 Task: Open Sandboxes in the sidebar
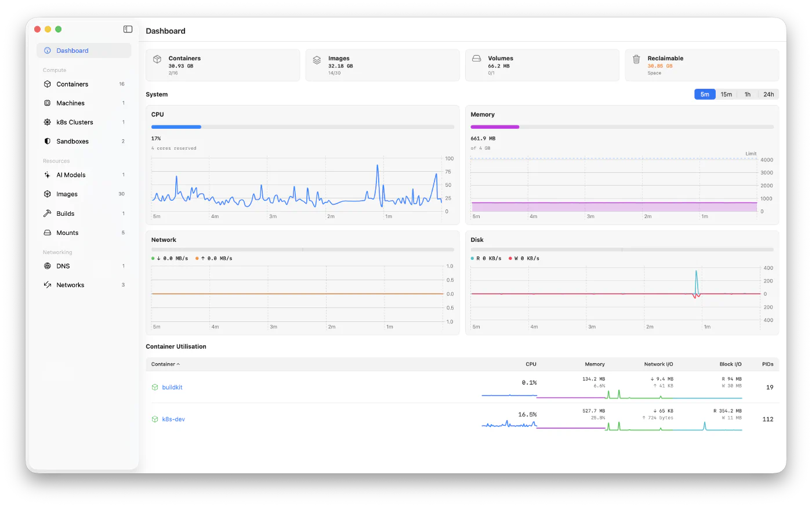point(84,142)
